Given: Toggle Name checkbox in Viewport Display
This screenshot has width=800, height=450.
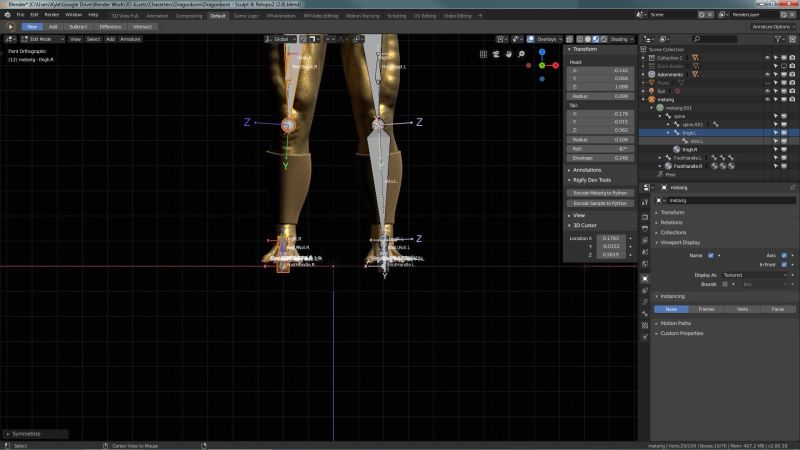Looking at the screenshot, I should (x=711, y=256).
